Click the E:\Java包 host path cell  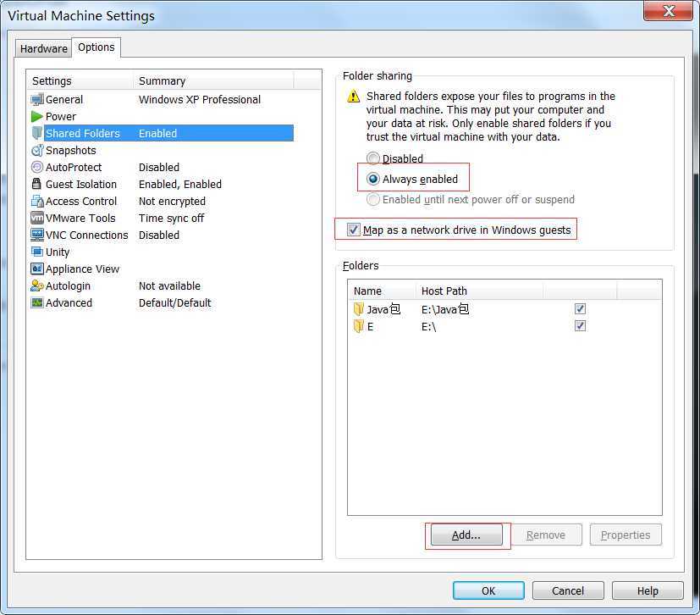point(445,309)
